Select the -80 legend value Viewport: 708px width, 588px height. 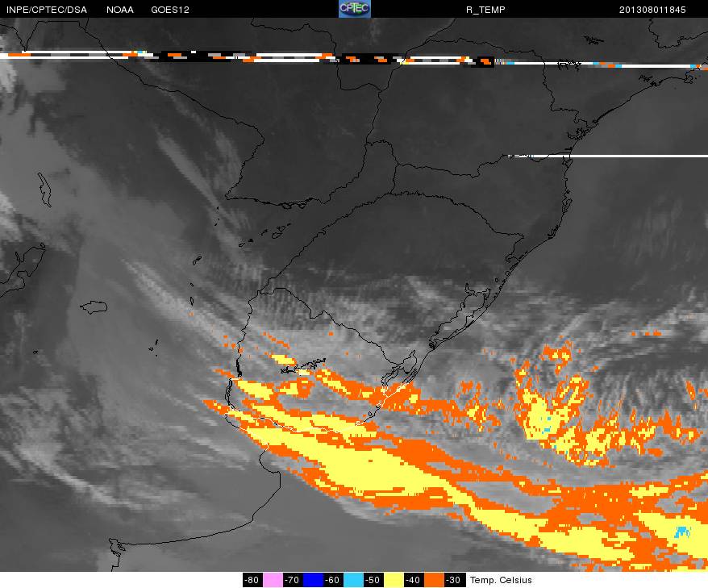[x=252, y=580]
